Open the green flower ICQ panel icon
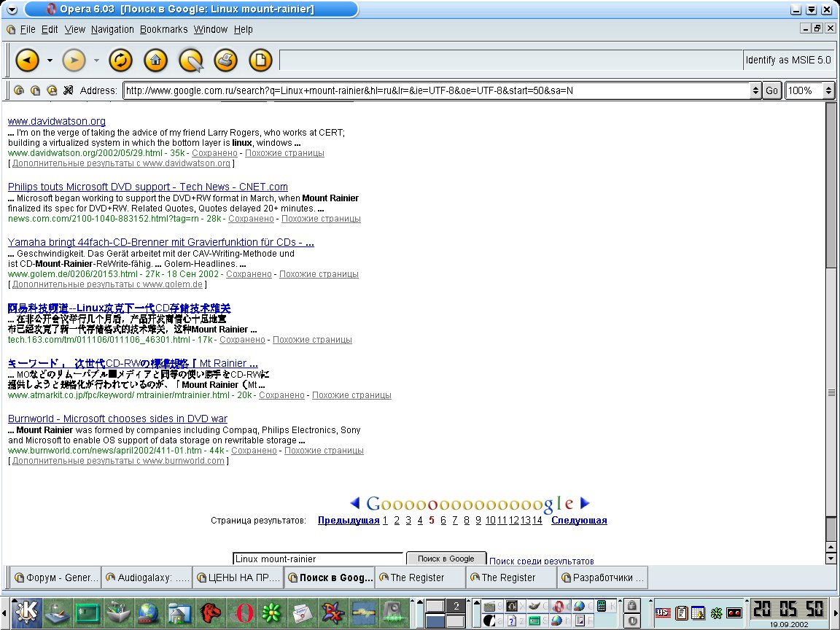840x630 pixels. [271, 612]
